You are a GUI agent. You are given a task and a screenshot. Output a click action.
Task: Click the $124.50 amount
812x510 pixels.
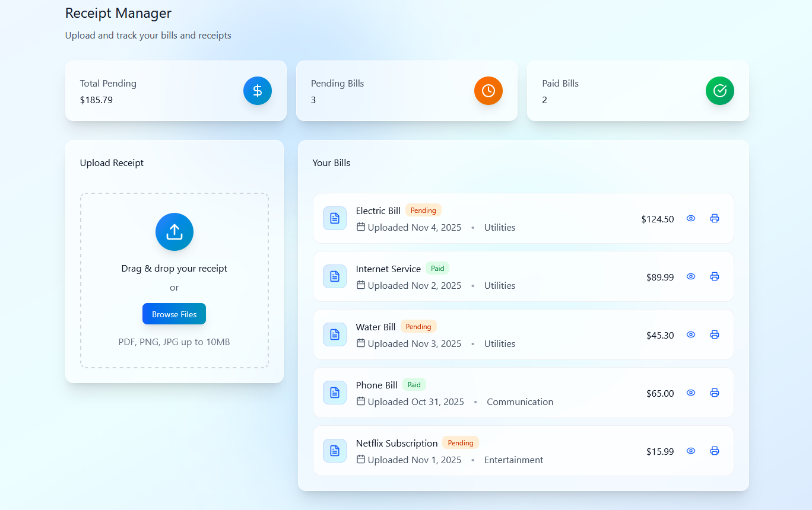(658, 219)
